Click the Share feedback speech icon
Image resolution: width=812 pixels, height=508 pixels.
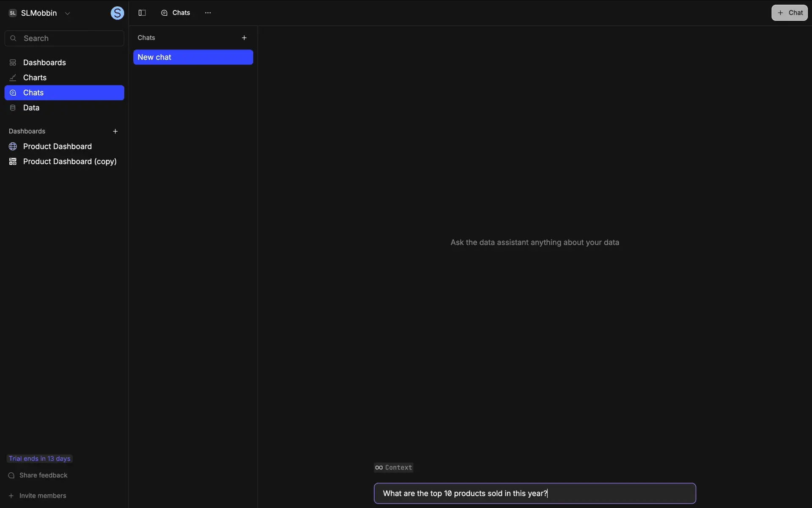pos(11,475)
